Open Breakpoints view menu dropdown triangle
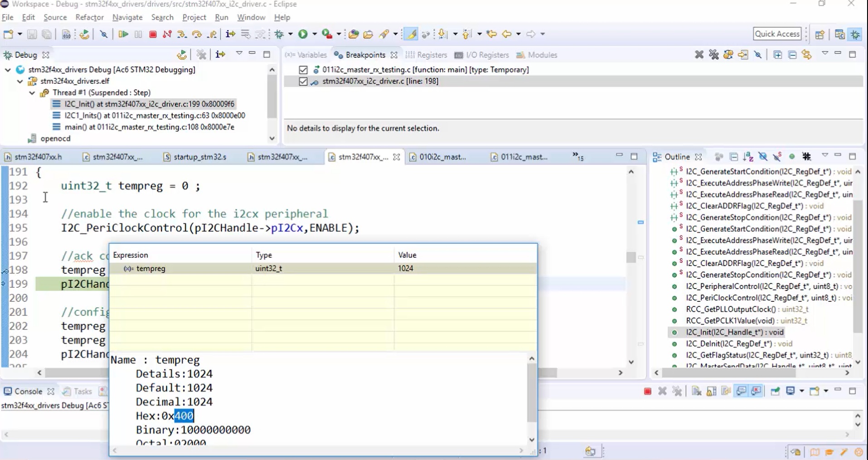The image size is (868, 460). (x=825, y=53)
